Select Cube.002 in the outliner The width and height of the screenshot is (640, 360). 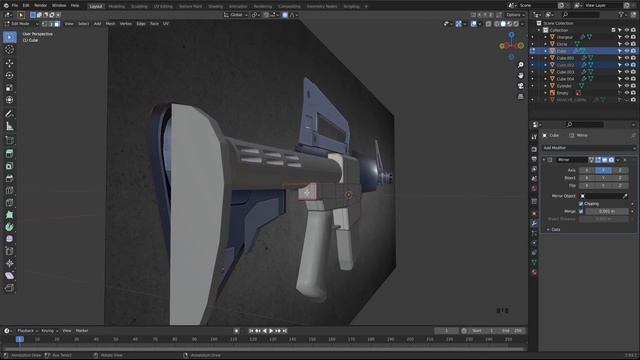(565, 65)
